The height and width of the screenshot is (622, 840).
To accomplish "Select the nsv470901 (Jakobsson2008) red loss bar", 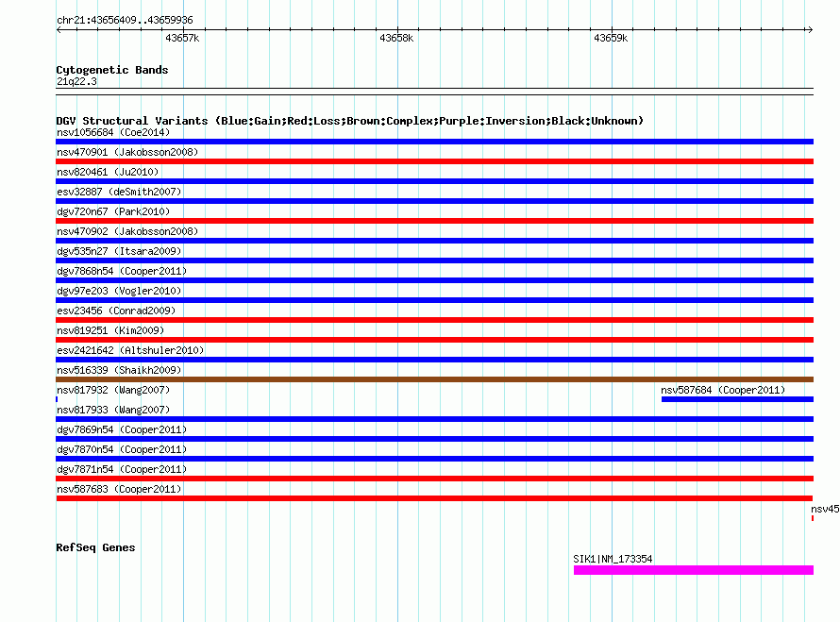I will (x=434, y=161).
